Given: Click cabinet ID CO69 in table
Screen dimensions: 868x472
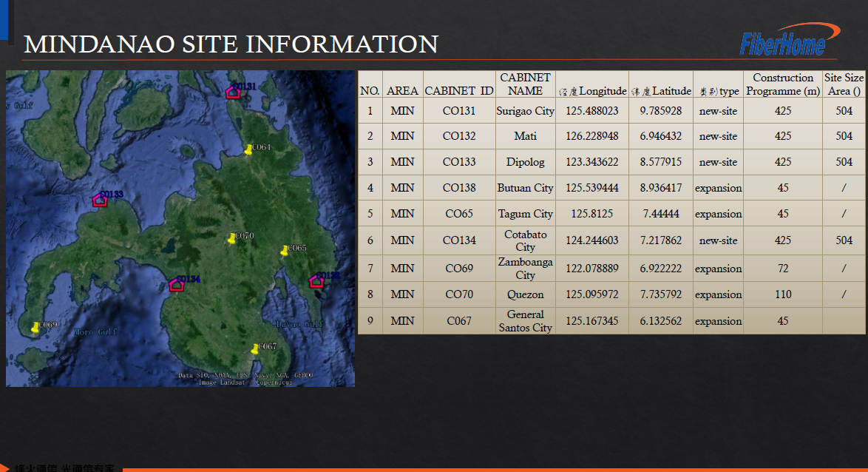Looking at the screenshot, I should pos(459,268).
